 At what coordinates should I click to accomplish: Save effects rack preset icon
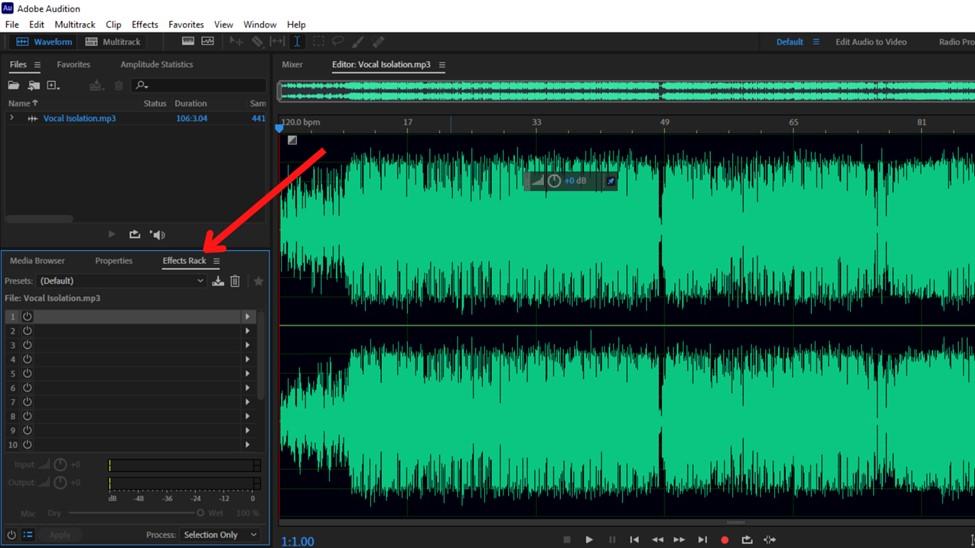pyautogui.click(x=218, y=281)
